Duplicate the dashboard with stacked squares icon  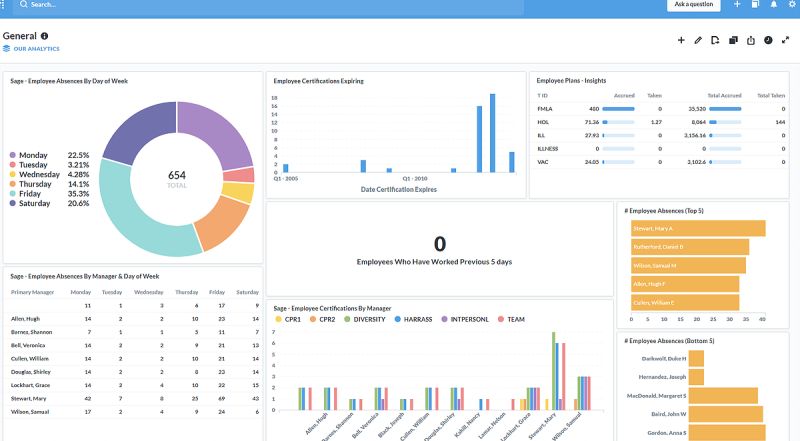point(733,40)
